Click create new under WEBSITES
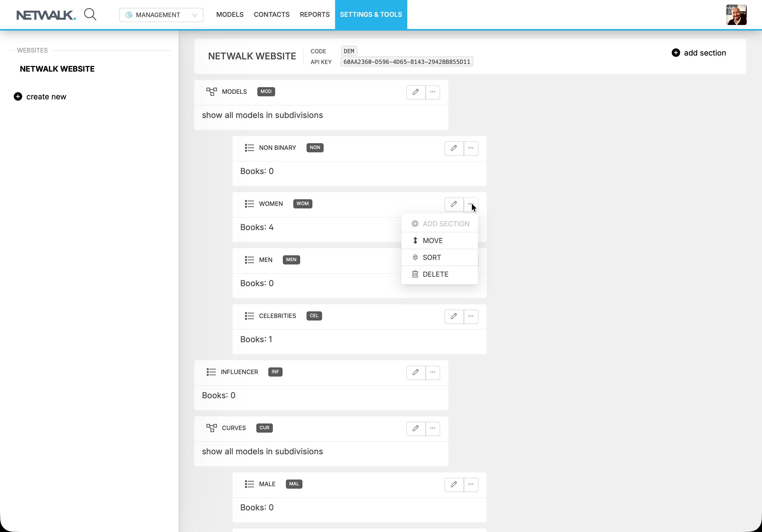The image size is (762, 532). 40,97
